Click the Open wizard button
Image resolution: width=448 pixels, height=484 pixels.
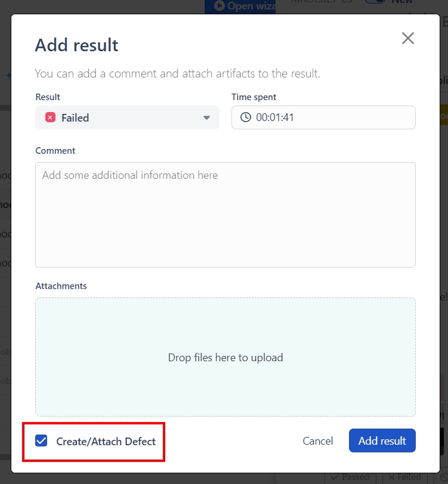(240, 6)
